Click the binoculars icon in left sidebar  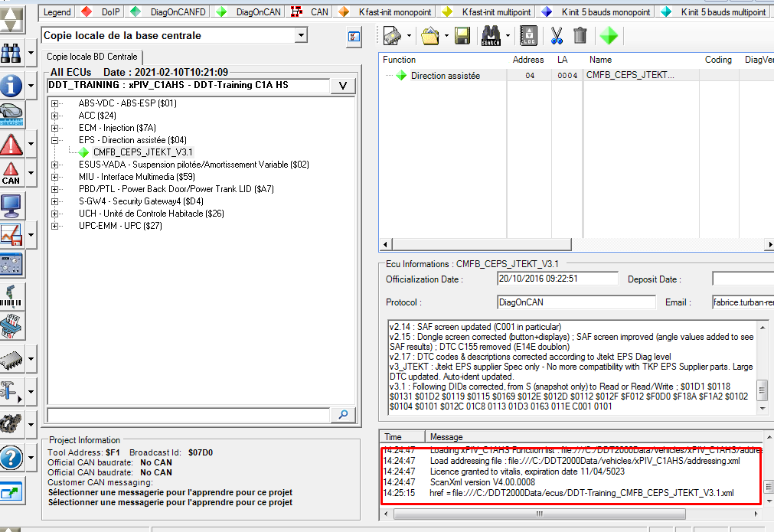click(x=11, y=53)
